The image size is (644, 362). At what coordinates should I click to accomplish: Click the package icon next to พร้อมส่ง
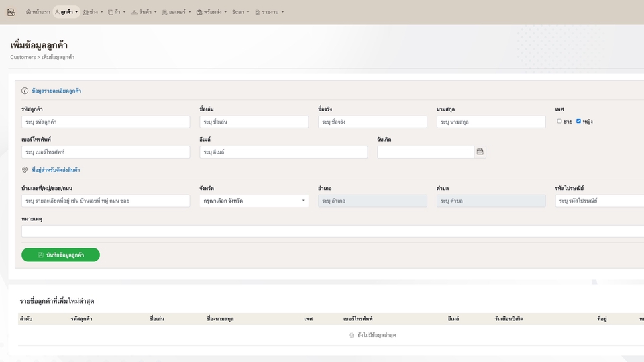(x=199, y=12)
